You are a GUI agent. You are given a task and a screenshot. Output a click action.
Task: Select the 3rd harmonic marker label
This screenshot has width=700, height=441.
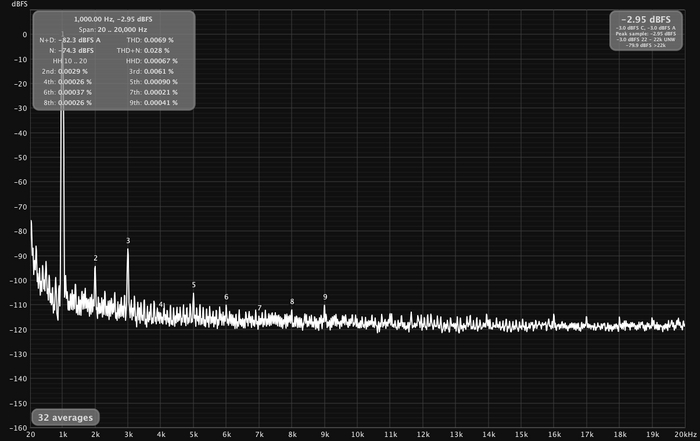tap(128, 241)
